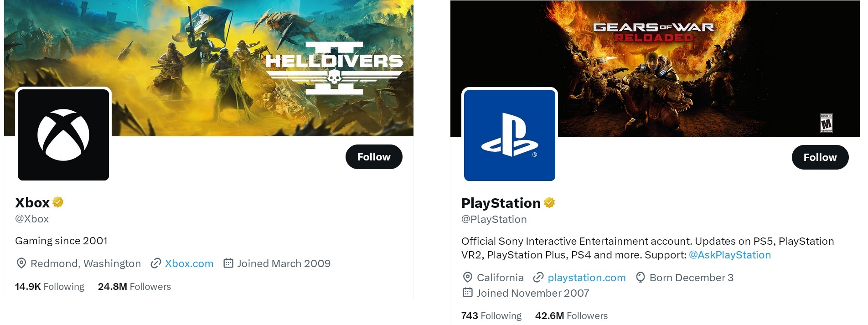
Task: Click the balloon icon beside Born December 3
Action: pos(640,278)
